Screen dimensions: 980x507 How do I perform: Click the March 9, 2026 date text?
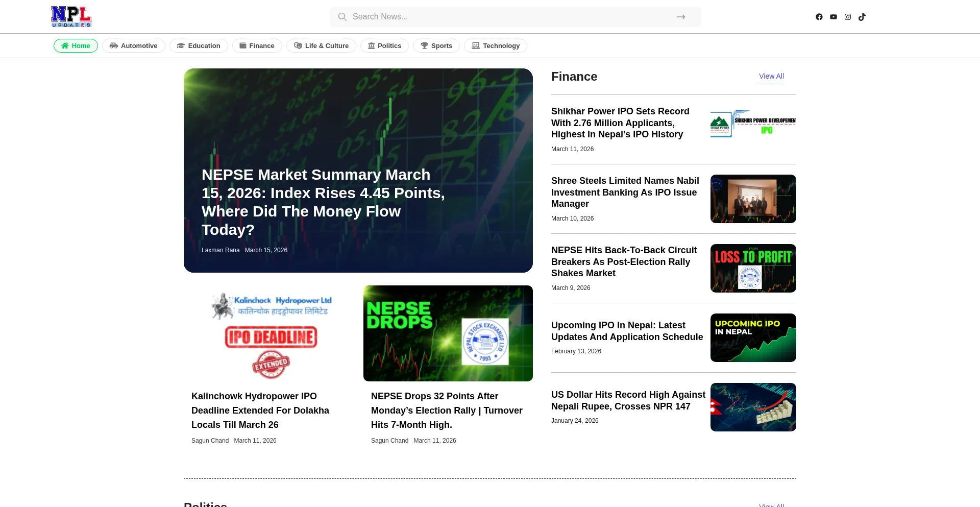[571, 288]
